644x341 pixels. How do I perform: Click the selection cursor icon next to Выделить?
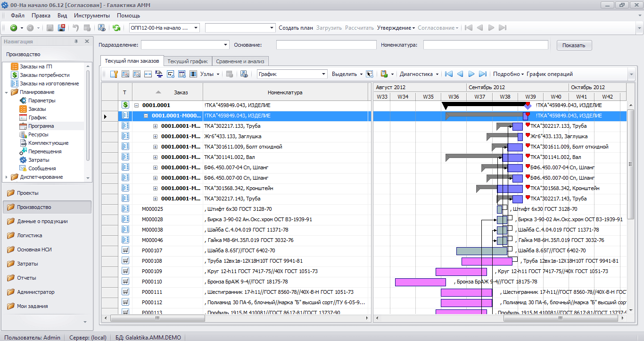tap(370, 74)
